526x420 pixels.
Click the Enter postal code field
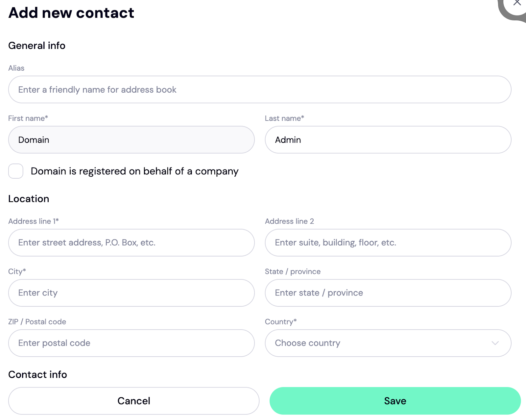[x=131, y=343]
